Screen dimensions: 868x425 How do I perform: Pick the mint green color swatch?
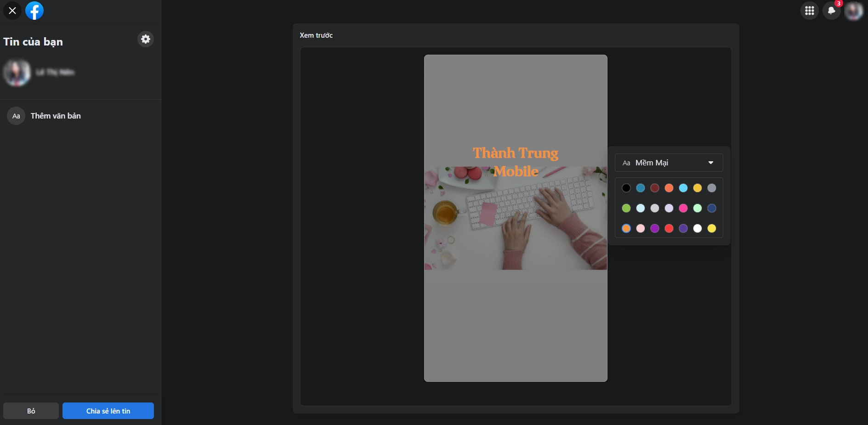click(698, 208)
